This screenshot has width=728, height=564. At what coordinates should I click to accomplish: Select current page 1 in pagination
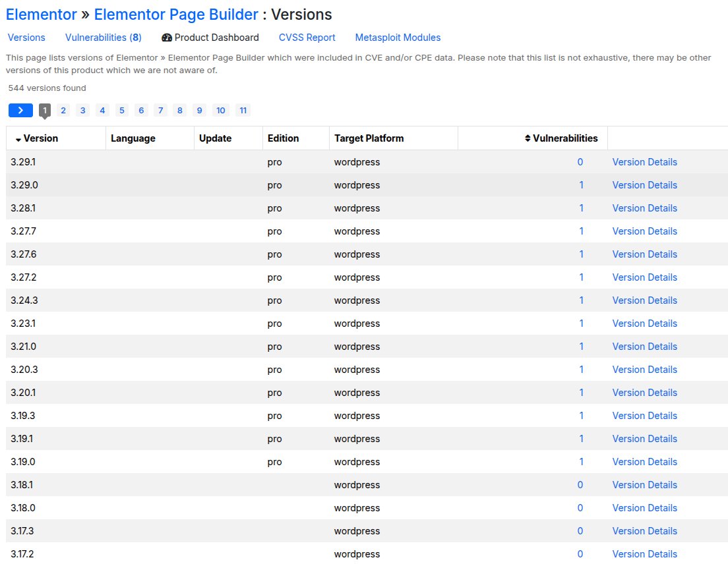point(45,111)
